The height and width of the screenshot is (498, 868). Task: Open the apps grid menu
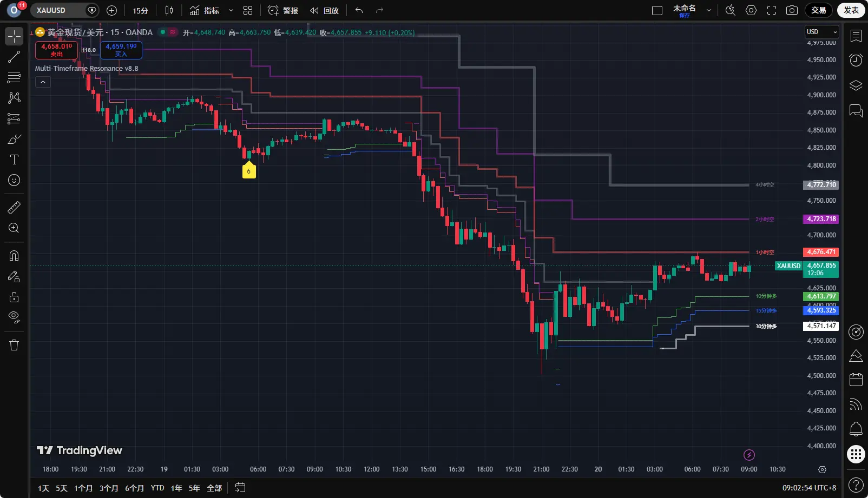[856, 454]
